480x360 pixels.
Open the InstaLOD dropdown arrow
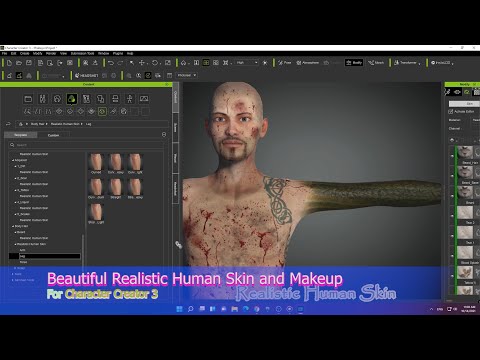point(452,63)
